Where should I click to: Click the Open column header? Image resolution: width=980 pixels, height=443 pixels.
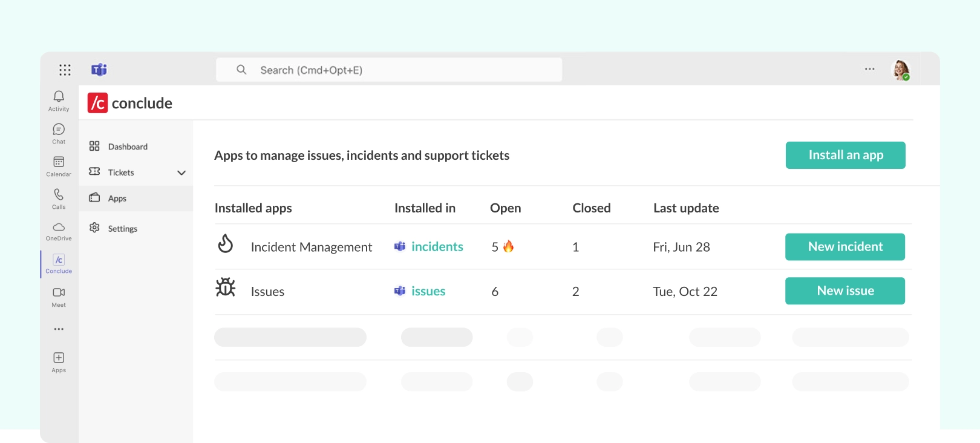506,208
